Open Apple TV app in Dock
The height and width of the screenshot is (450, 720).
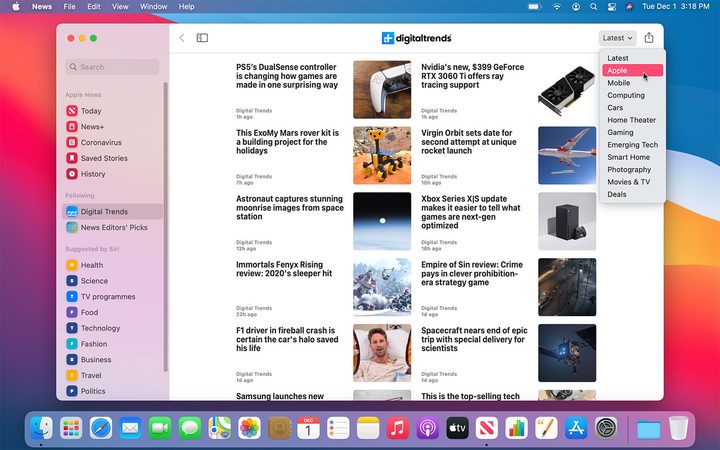(457, 429)
